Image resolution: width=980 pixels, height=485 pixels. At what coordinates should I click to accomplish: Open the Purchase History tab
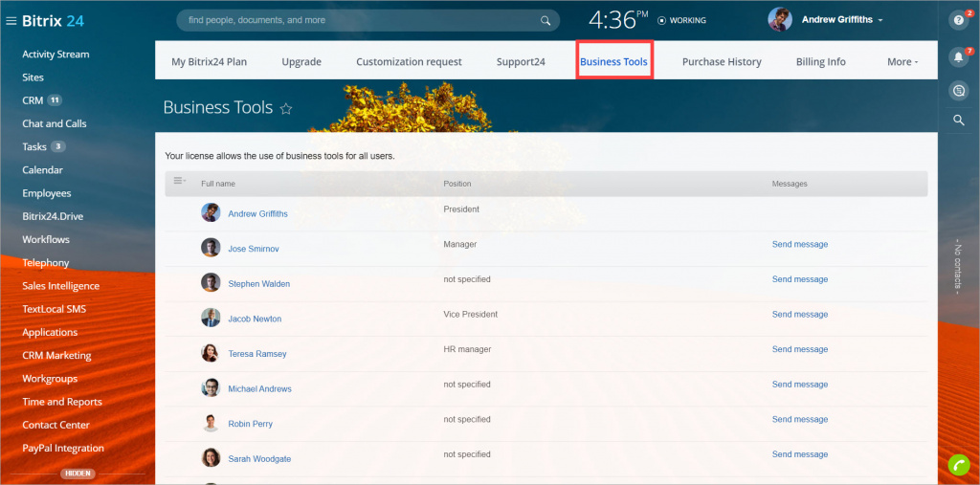point(722,62)
